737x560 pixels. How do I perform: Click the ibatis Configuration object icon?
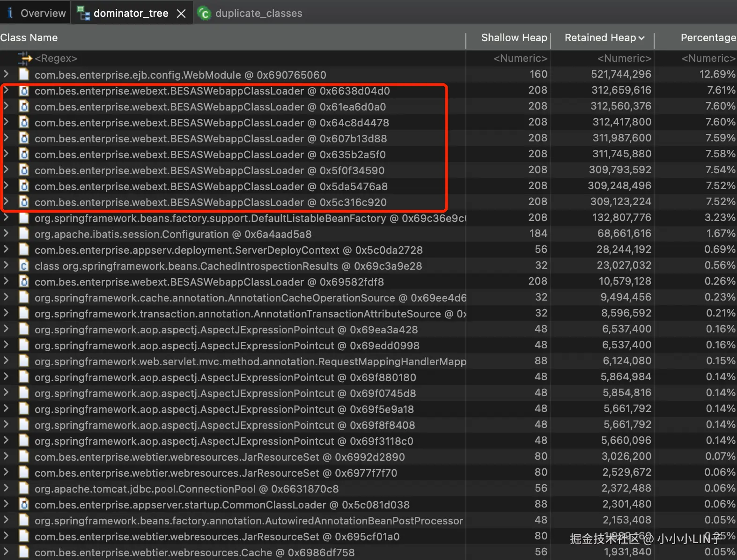pos(24,234)
